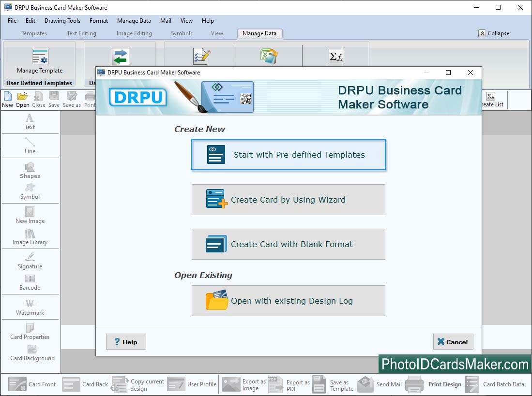Screen dimensions: 532x396
Task: Insert a New Image
Action: [30, 216]
